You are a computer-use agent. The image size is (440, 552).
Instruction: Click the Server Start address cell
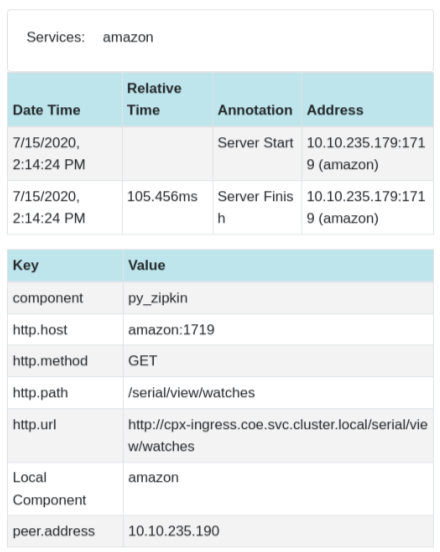(367, 154)
